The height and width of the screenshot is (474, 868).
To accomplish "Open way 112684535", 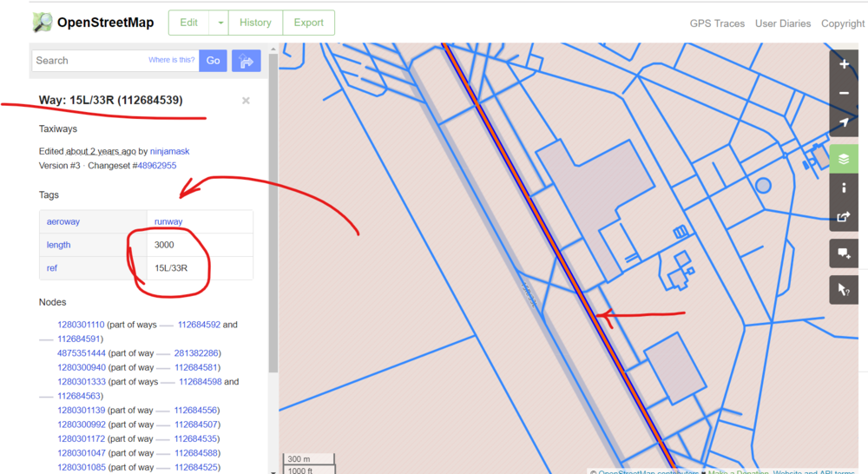I will [x=195, y=438].
